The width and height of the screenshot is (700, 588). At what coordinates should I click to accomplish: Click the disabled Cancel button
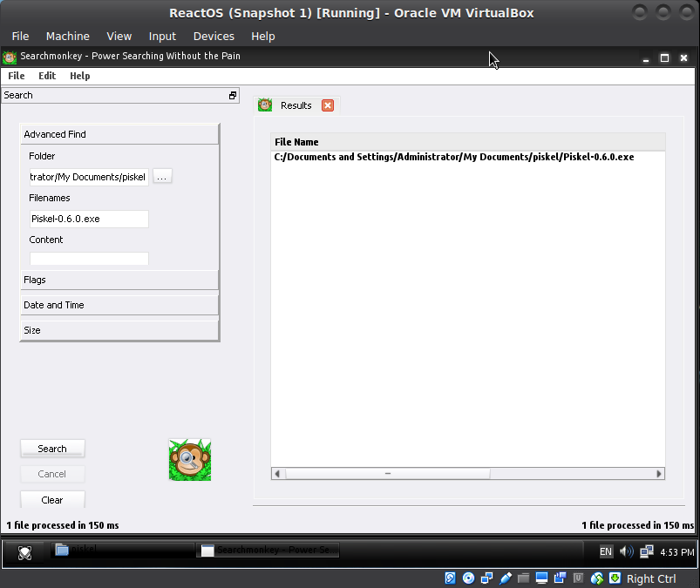(x=52, y=474)
